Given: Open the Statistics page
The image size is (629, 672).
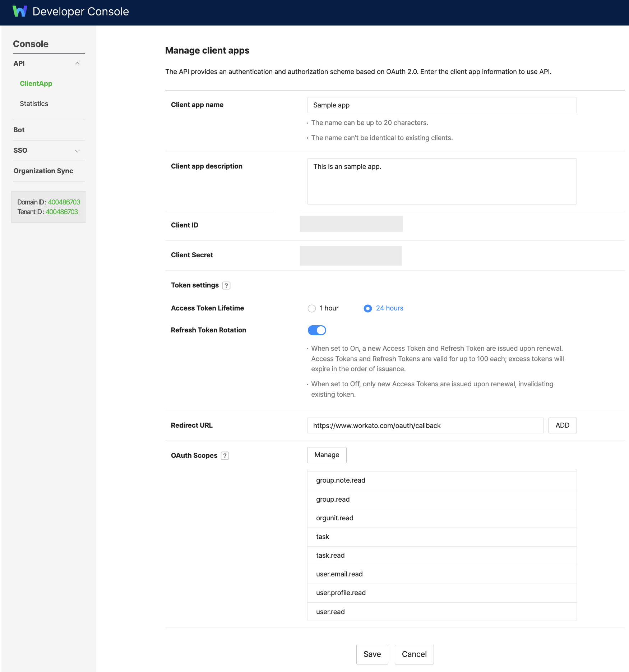Looking at the screenshot, I should coord(34,103).
